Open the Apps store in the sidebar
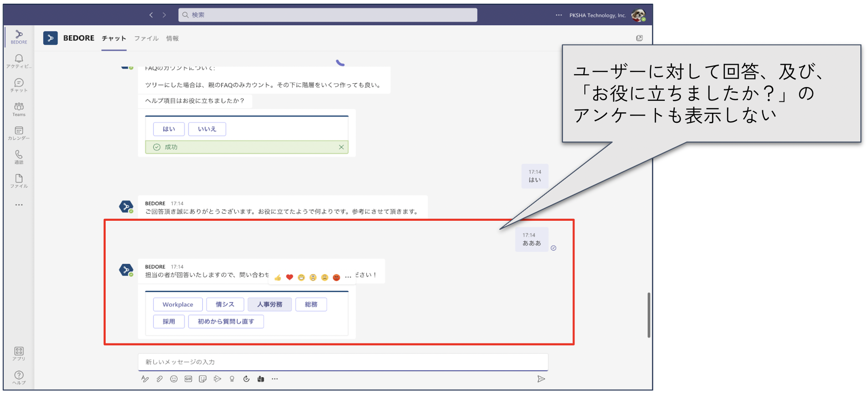The image size is (868, 393). pos(19,354)
